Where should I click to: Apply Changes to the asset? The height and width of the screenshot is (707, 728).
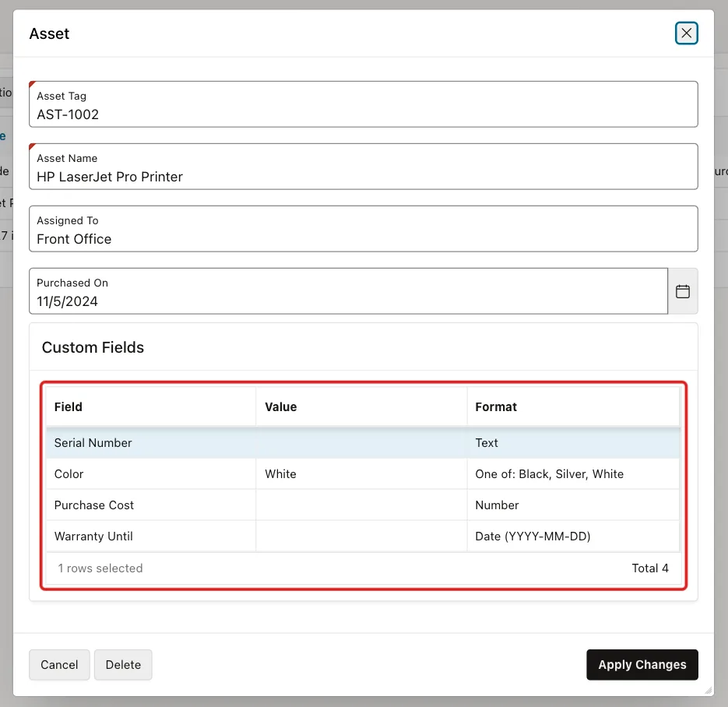[x=642, y=664]
